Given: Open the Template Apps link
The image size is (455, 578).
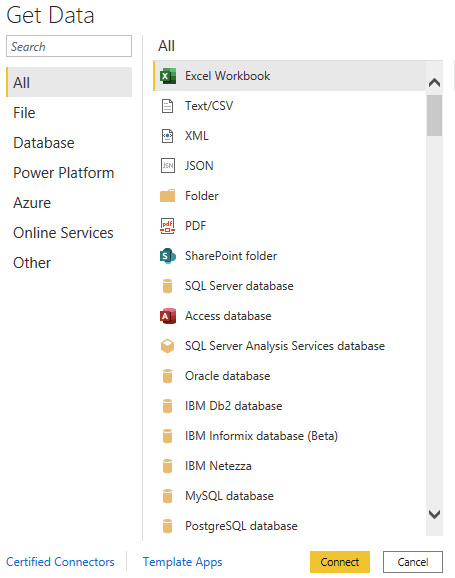Looking at the screenshot, I should pos(183,562).
